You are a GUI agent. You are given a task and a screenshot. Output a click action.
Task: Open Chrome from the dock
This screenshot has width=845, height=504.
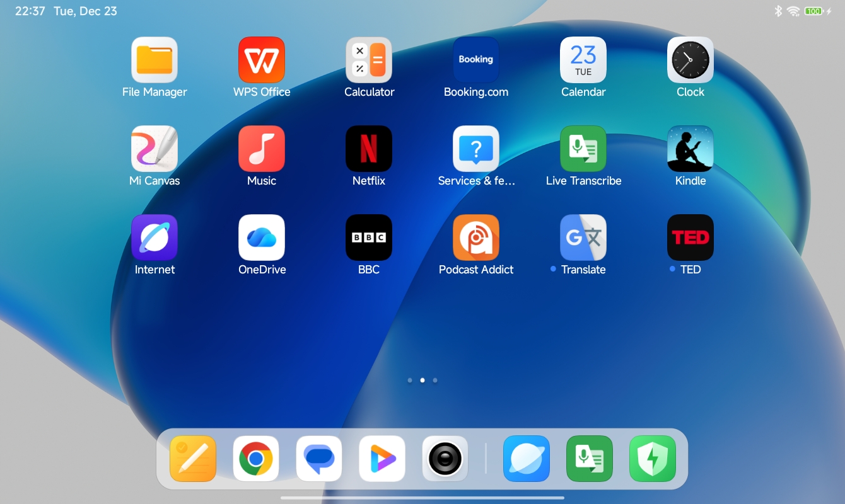[x=256, y=459]
